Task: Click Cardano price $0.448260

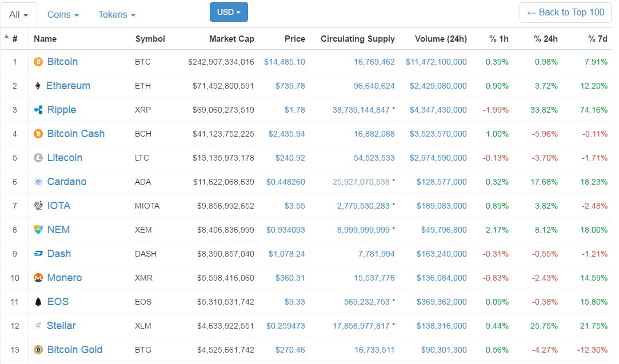Action: click(x=285, y=182)
